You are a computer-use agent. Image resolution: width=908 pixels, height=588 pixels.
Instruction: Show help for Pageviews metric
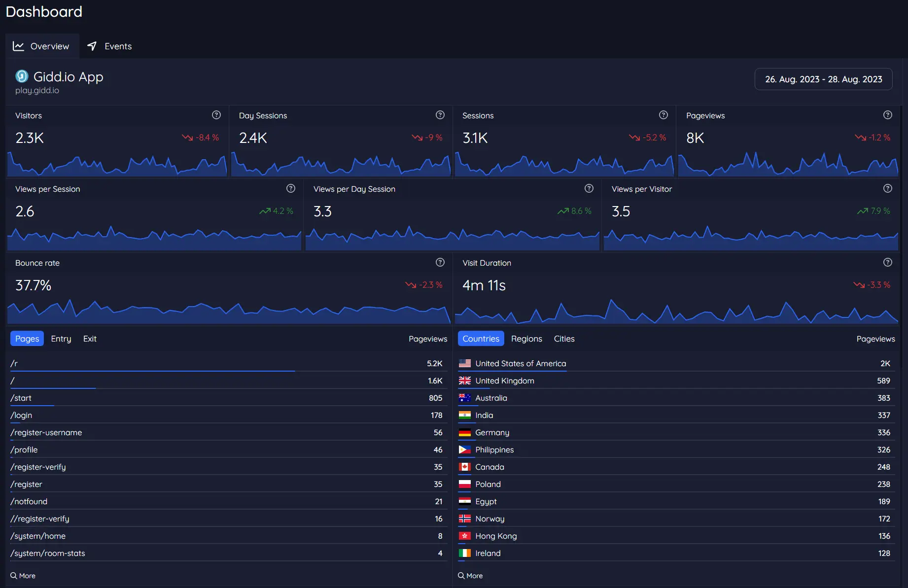point(887,115)
